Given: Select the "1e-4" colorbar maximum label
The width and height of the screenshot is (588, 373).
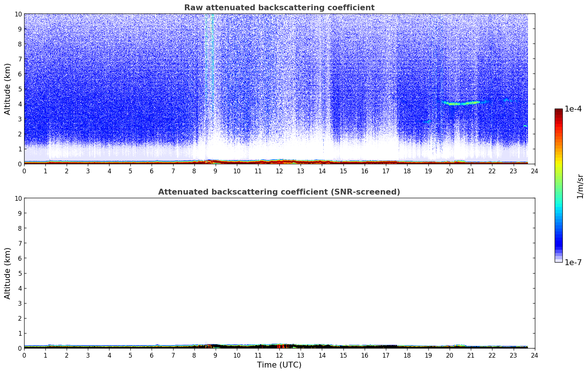Looking at the screenshot, I should click(573, 109).
